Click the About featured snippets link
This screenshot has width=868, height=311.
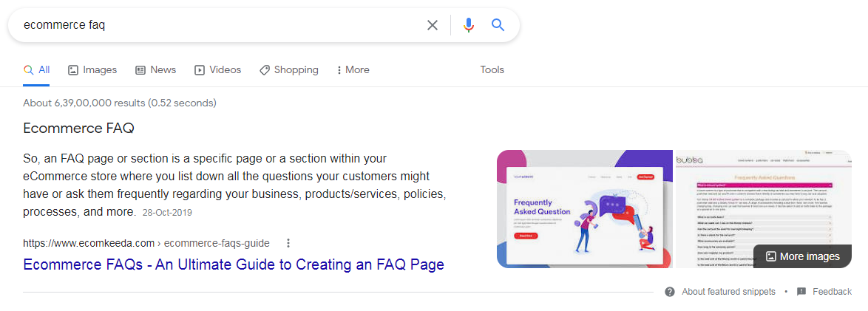tap(728, 292)
